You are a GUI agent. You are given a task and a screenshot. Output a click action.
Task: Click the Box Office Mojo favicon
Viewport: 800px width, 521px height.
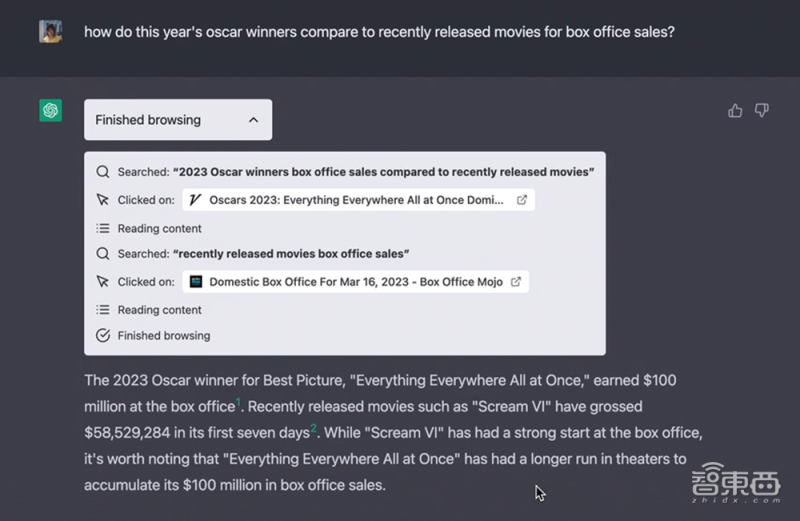[x=196, y=282]
